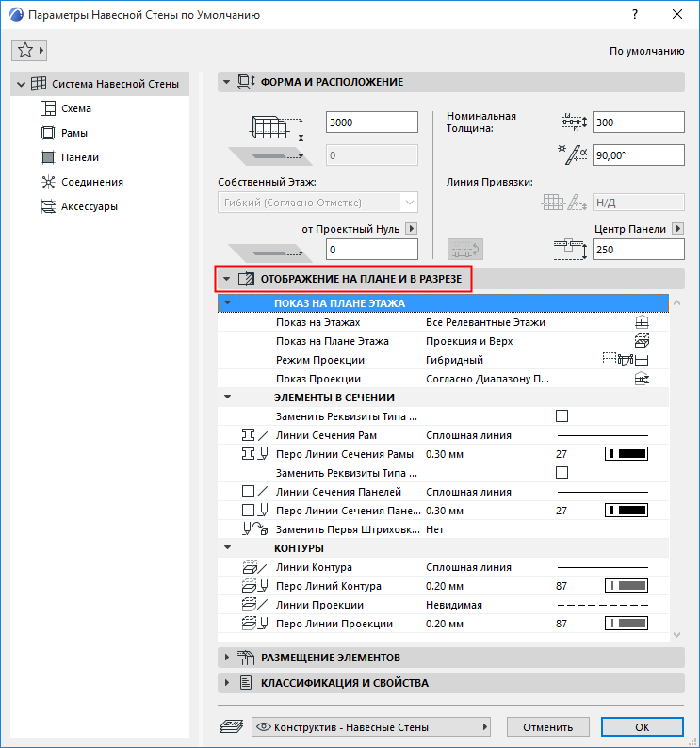Select Соединения in the left tree

click(x=92, y=182)
